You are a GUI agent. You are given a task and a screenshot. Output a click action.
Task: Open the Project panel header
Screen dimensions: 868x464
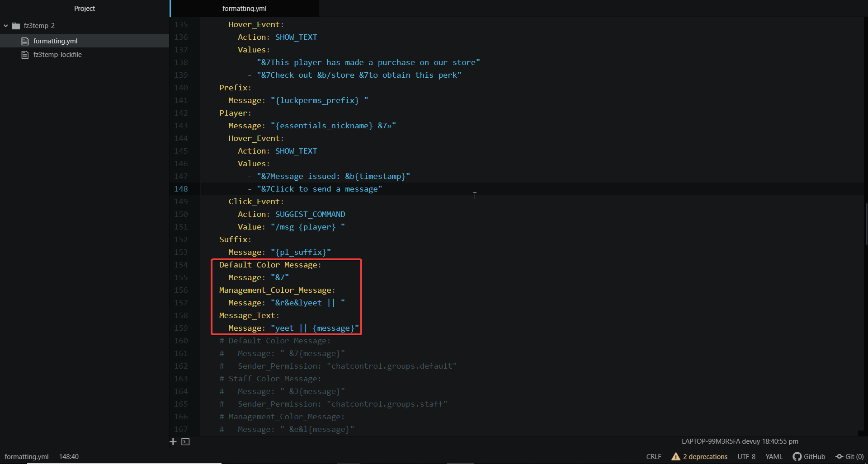(85, 8)
